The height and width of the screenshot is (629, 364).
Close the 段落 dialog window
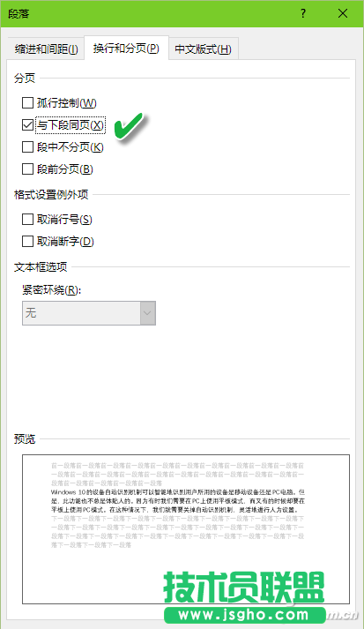pyautogui.click(x=343, y=13)
